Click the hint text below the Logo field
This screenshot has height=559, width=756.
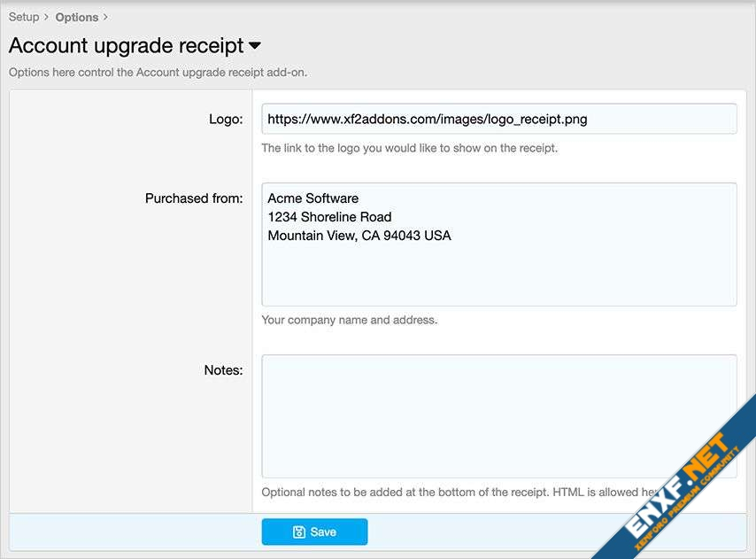point(409,148)
